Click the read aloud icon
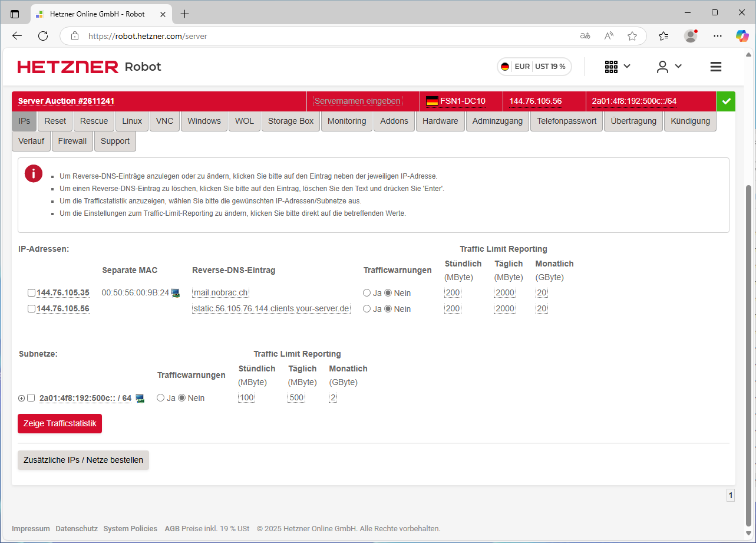The width and height of the screenshot is (756, 543). (x=609, y=36)
